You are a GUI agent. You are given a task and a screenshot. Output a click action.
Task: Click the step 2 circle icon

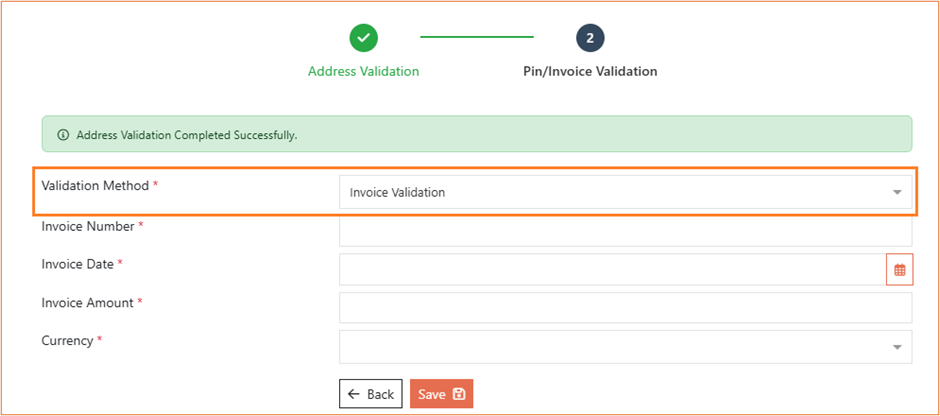(x=590, y=38)
